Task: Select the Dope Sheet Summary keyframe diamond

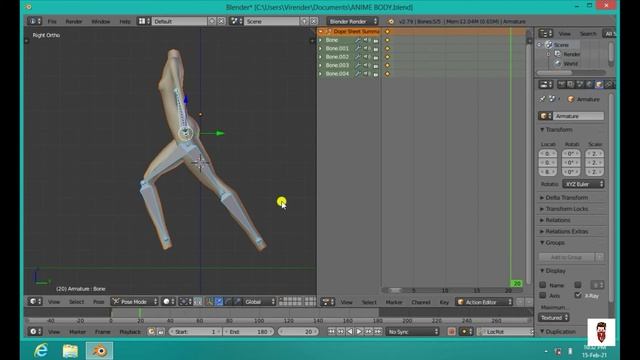Action: tap(387, 31)
